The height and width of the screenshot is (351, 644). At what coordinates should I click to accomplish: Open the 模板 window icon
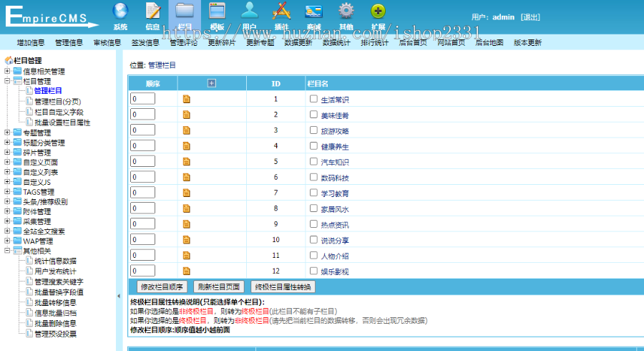[218, 11]
